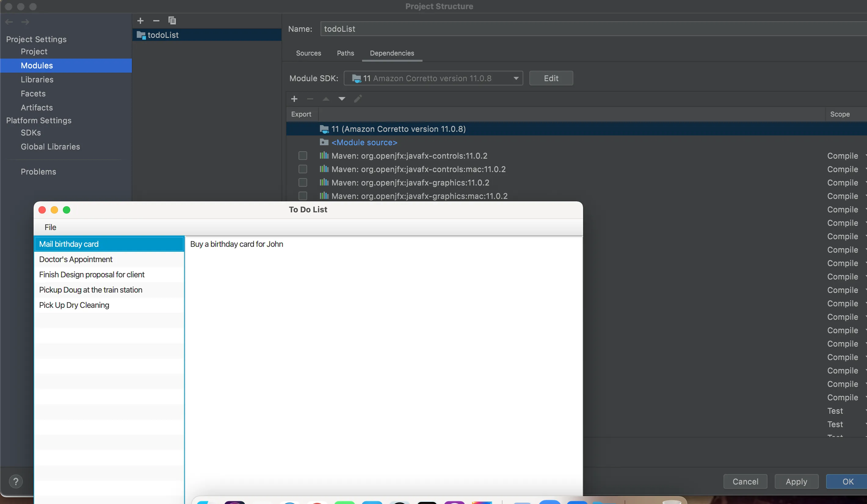
Task: Click the Apply button
Action: [796, 482]
